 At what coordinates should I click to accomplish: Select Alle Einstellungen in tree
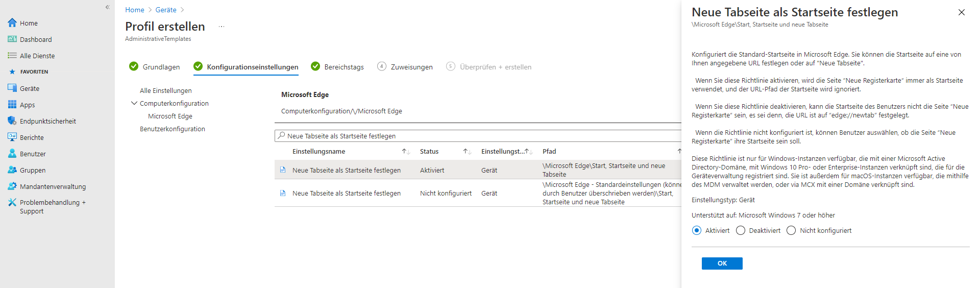pyautogui.click(x=166, y=90)
